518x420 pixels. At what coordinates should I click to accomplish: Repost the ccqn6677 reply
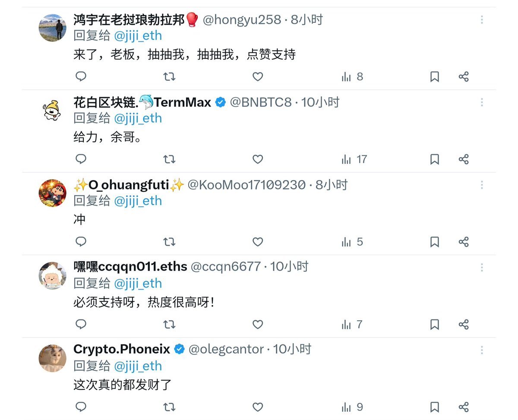(x=169, y=324)
